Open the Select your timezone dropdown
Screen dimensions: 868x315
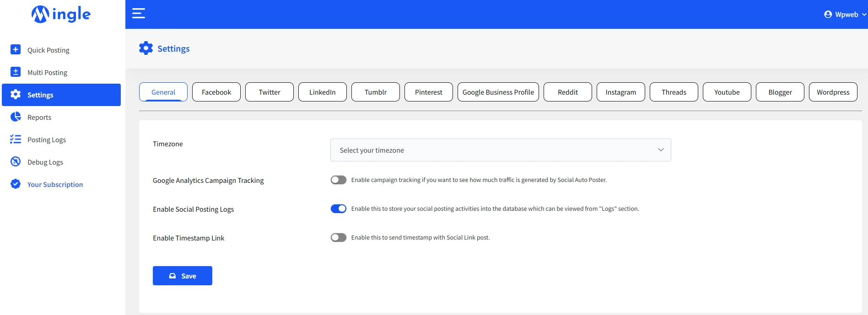pyautogui.click(x=500, y=150)
